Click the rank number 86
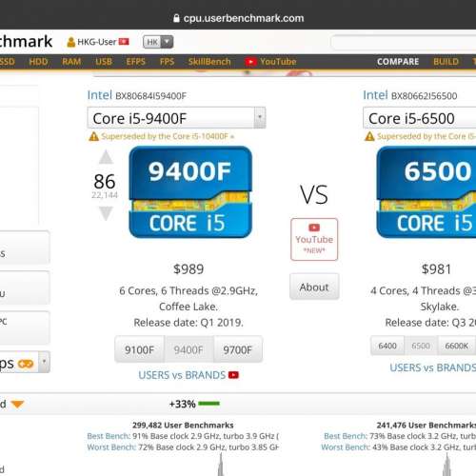 [105, 182]
